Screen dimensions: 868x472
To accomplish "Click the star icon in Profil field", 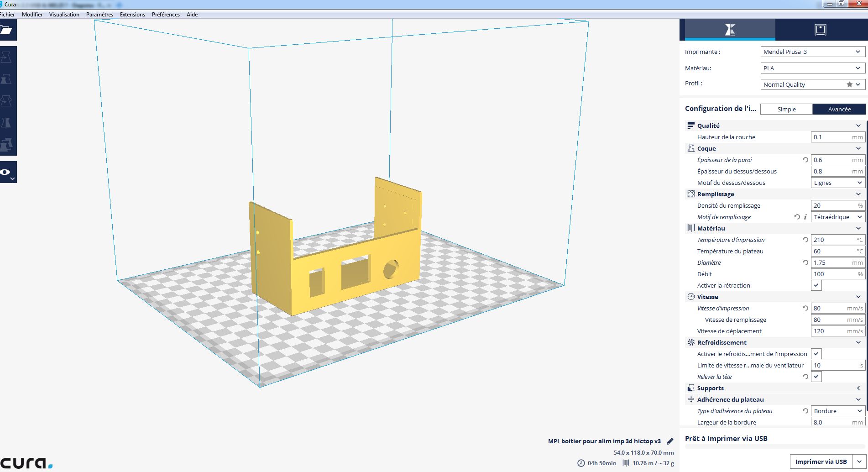I will (x=849, y=84).
